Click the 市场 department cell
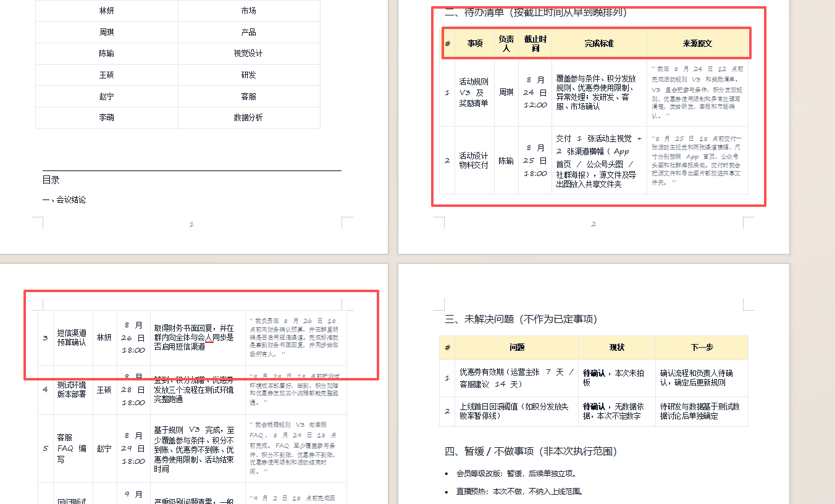The image size is (835, 504). [249, 11]
